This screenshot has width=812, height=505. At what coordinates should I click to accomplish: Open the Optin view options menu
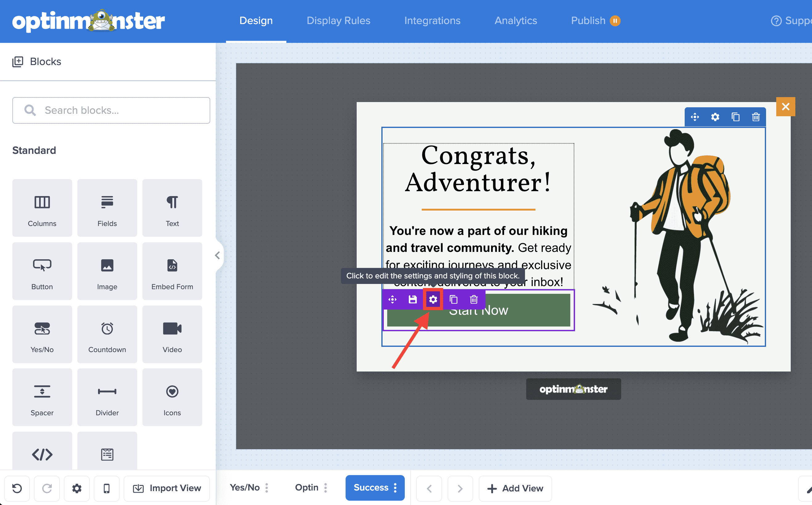pos(326,488)
